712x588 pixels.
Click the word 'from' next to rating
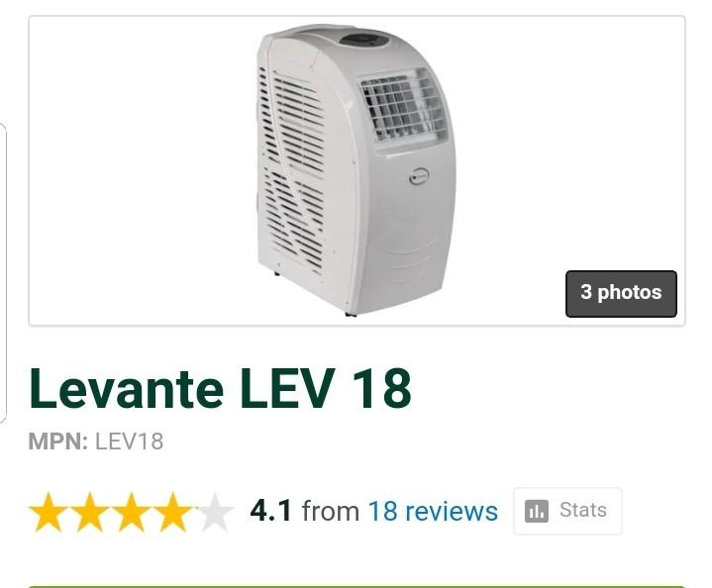(331, 512)
